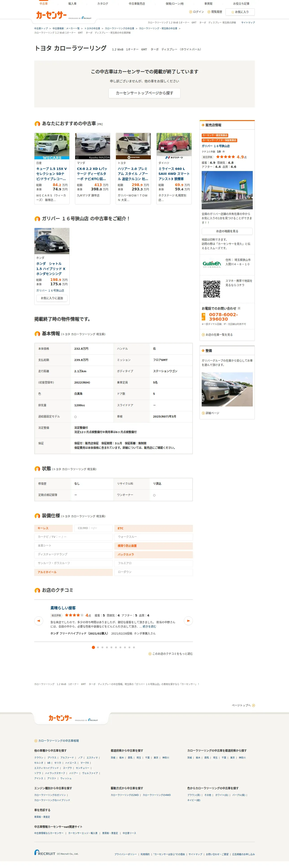
Task: Click the サイトマップ link near header
Action: click(x=248, y=23)
